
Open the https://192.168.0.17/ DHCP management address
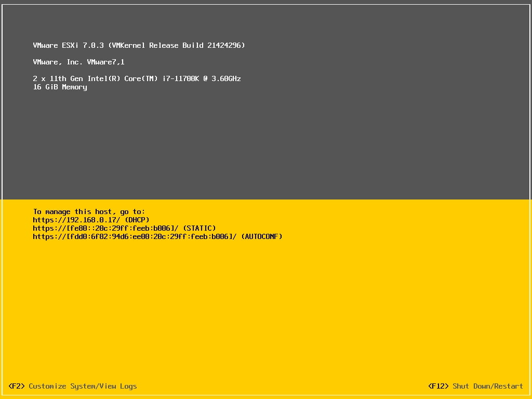coord(91,220)
